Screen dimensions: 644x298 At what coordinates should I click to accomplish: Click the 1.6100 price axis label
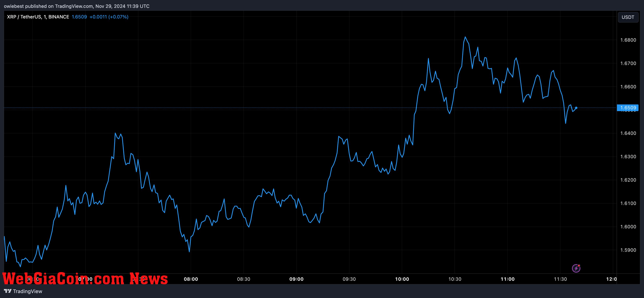(x=628, y=203)
